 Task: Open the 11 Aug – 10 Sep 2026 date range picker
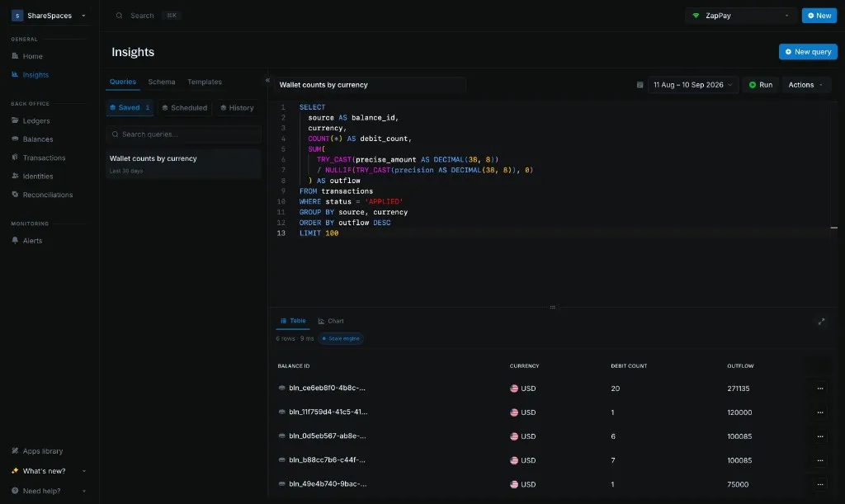pyautogui.click(x=692, y=84)
